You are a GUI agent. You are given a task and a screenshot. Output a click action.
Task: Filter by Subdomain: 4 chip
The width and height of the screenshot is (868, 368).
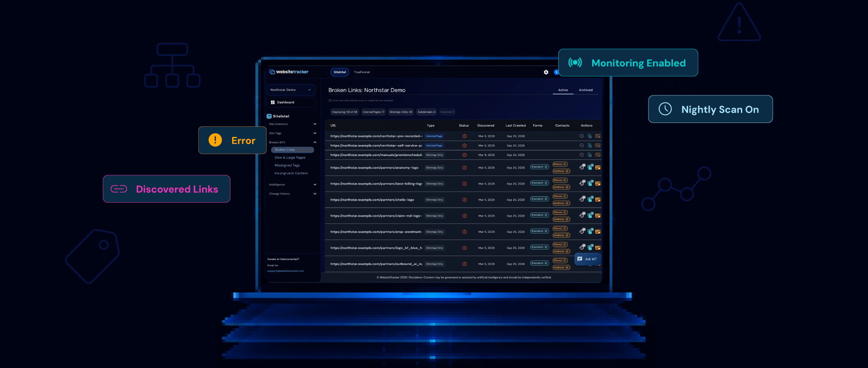tap(426, 112)
